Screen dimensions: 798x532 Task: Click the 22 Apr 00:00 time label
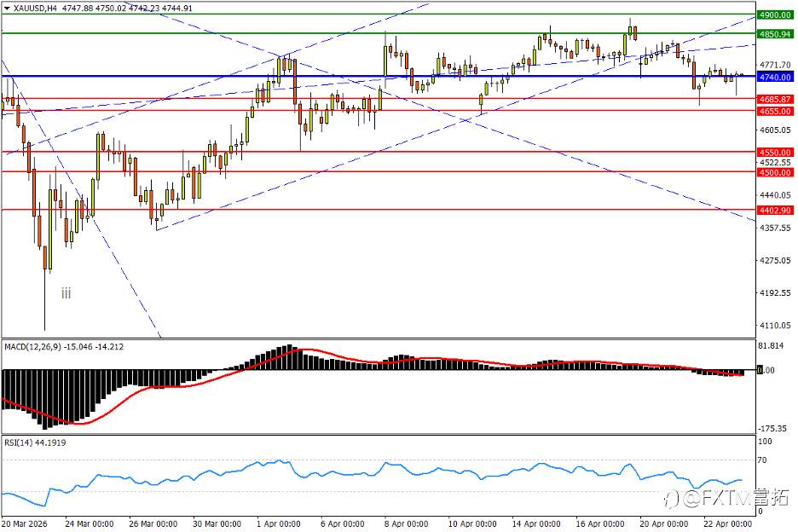pyautogui.click(x=727, y=523)
